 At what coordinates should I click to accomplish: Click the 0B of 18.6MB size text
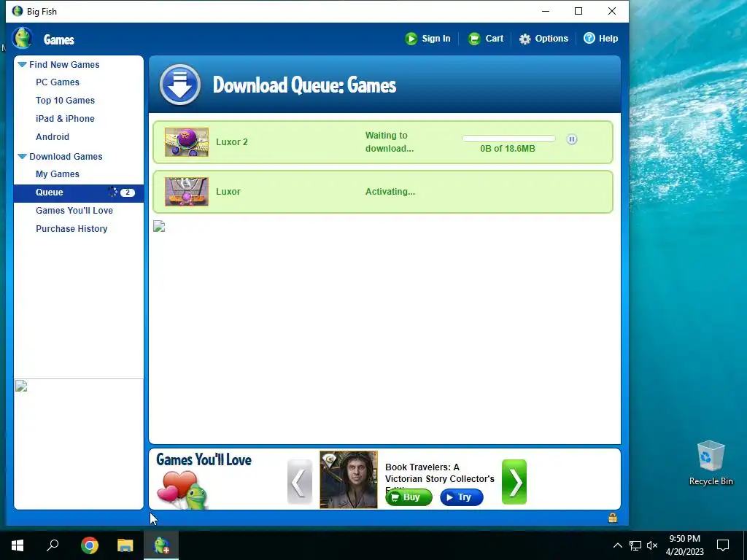click(x=508, y=149)
